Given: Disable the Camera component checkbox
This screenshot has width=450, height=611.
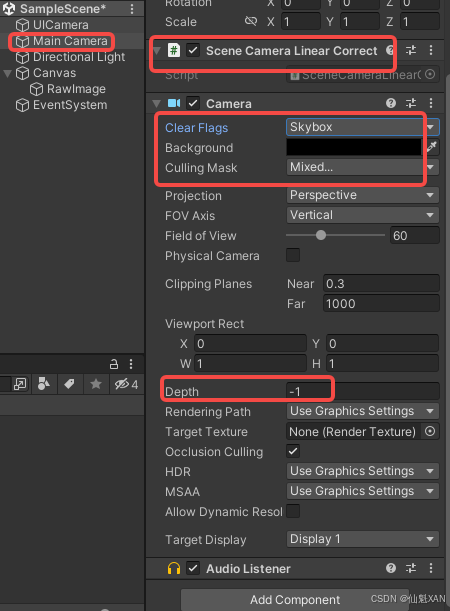Looking at the screenshot, I should (193, 103).
